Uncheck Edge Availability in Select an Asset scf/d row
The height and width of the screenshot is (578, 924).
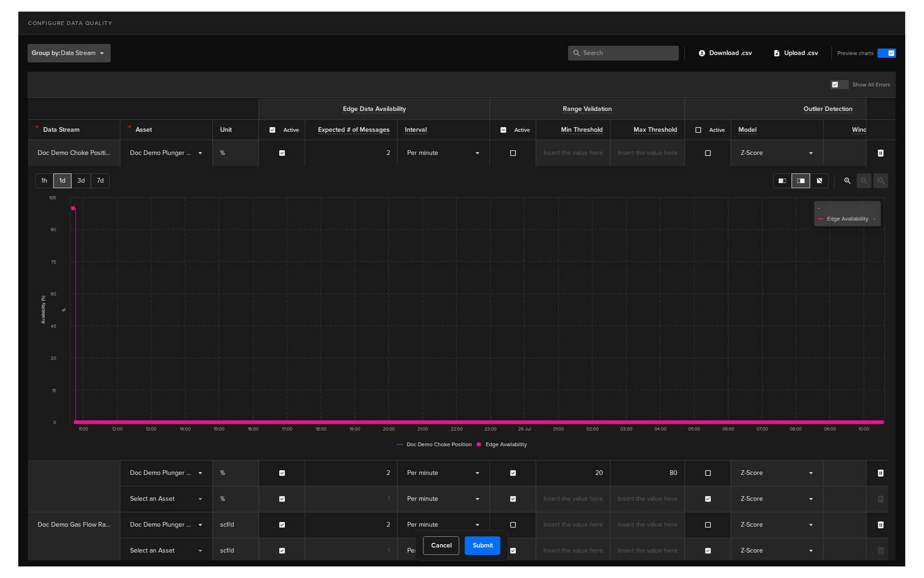(282, 551)
